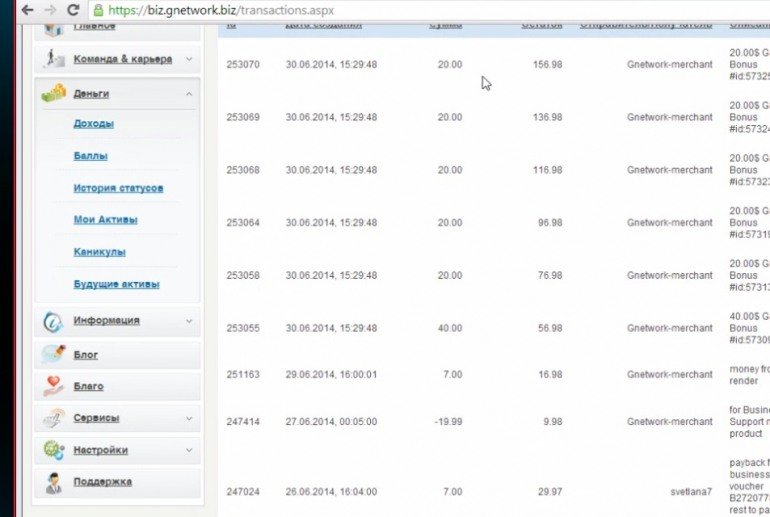This screenshot has width=770, height=517.
Task: Click the browser back arrow
Action: tap(24, 10)
